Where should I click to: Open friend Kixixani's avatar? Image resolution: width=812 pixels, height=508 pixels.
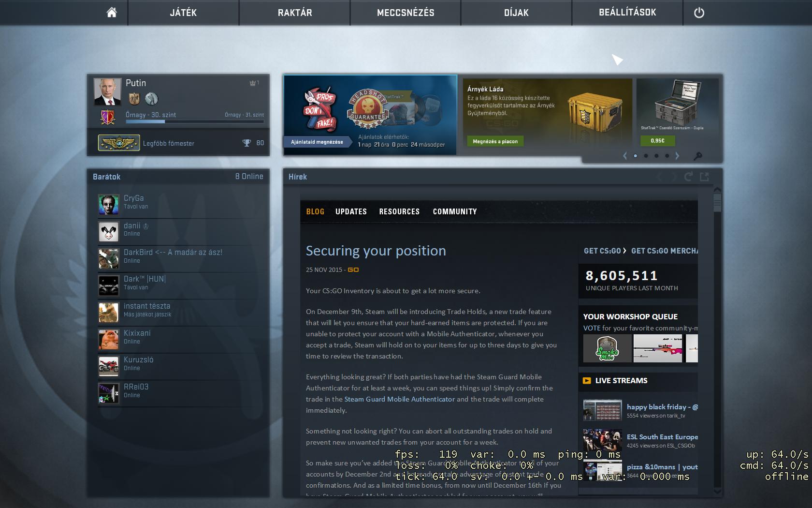point(108,340)
